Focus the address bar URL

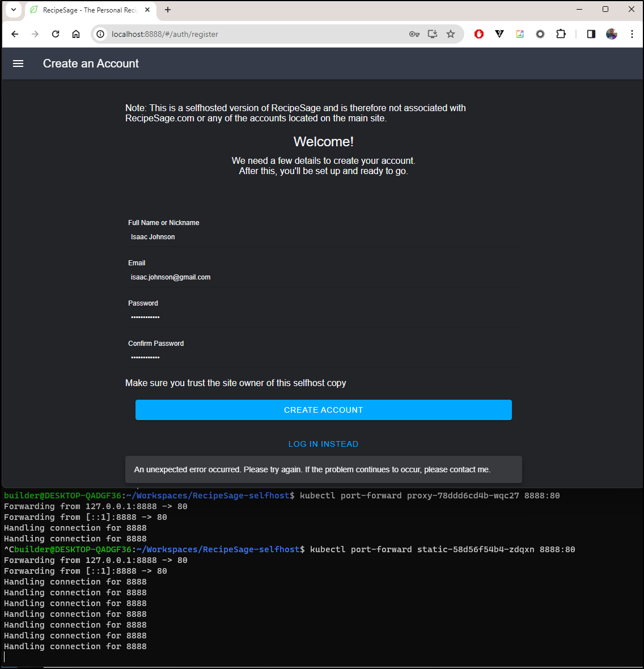pos(164,34)
